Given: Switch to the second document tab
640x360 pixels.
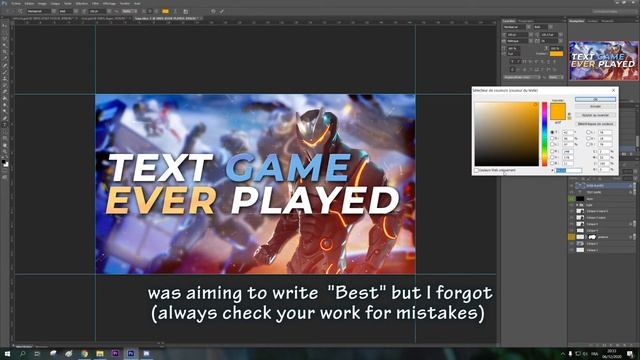Looking at the screenshot, I should pyautogui.click(x=105, y=18).
